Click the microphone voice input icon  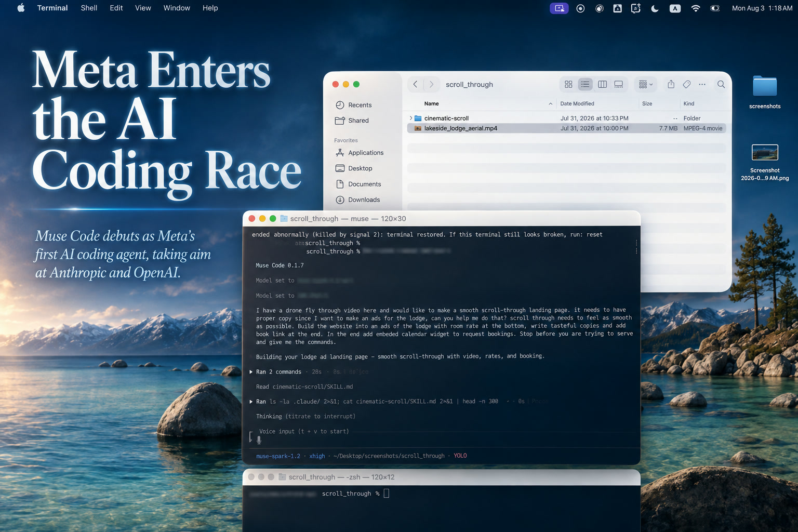(x=259, y=440)
